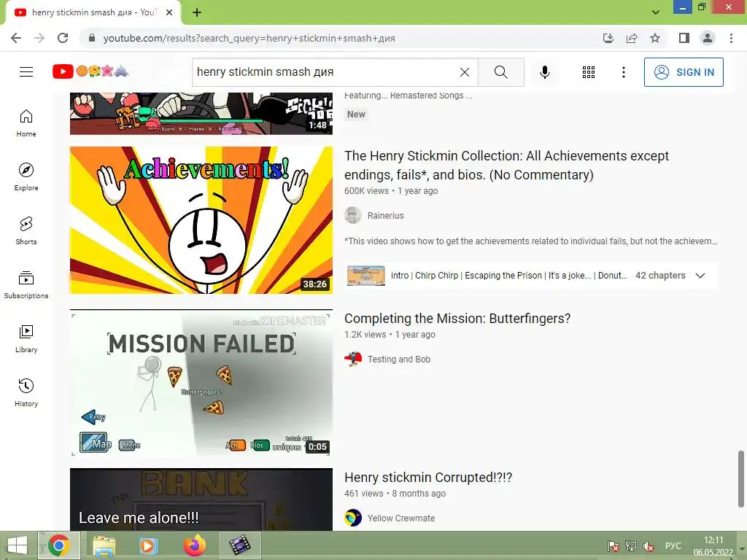
Task: Open 'Completing the Mission: Butterfingers?' video title
Action: click(x=457, y=319)
